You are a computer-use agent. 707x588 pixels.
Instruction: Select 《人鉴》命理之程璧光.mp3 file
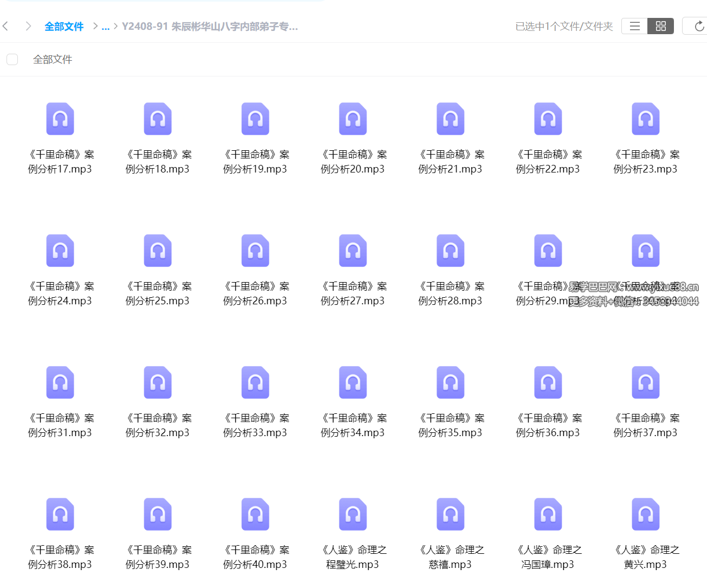tap(353, 514)
